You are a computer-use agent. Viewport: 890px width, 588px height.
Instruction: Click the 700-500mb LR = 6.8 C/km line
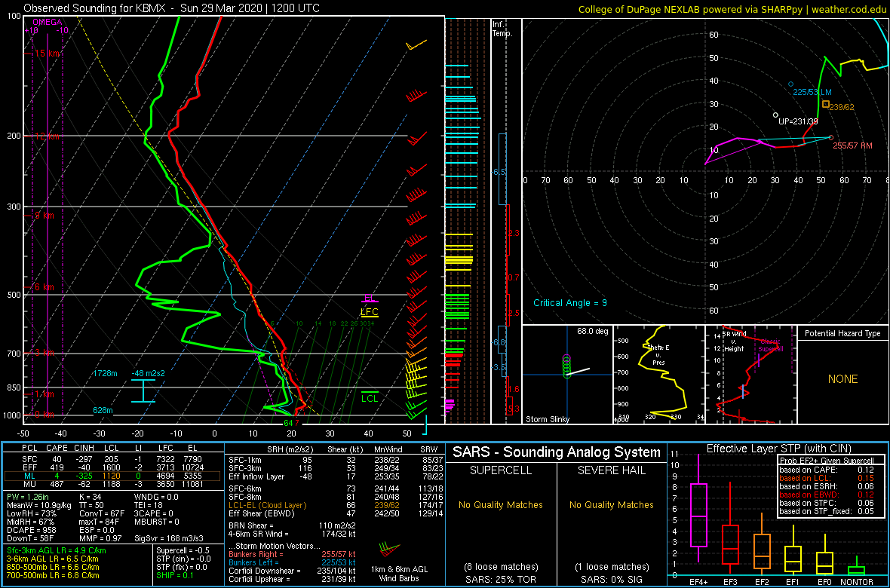click(x=54, y=574)
